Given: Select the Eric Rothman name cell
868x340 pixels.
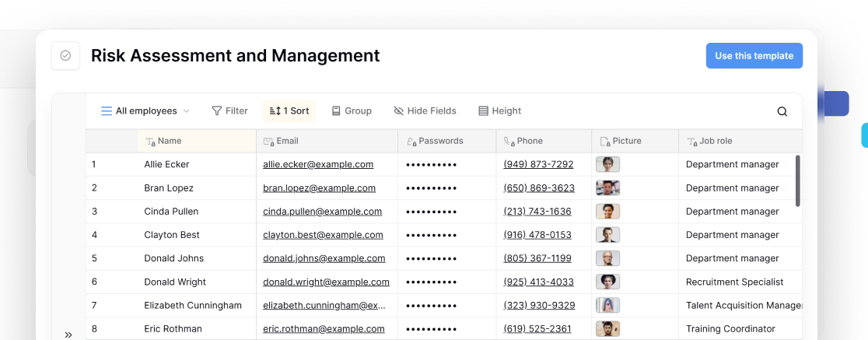Looking at the screenshot, I should click(x=197, y=329).
